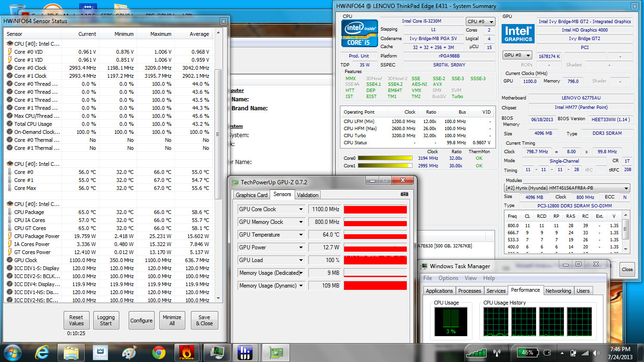Launch Internet Explorer from the taskbar
The image size is (644, 362).
(42, 353)
